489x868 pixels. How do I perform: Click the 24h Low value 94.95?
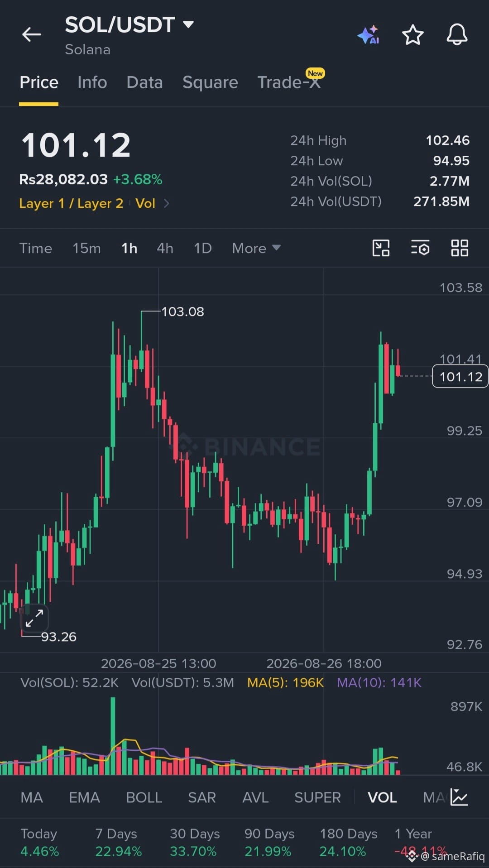(x=451, y=161)
